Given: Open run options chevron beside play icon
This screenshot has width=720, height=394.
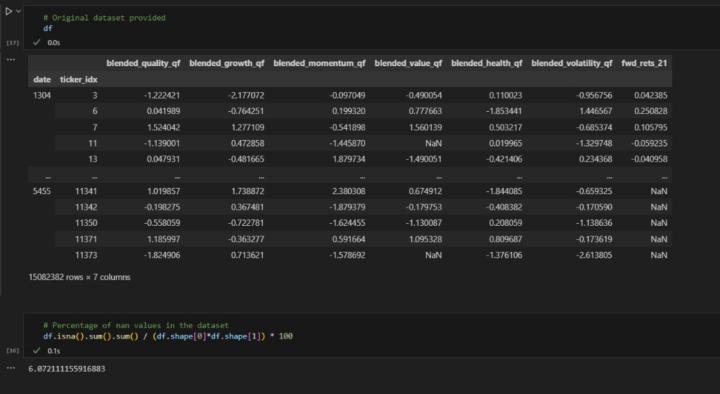Looking at the screenshot, I should click(18, 11).
